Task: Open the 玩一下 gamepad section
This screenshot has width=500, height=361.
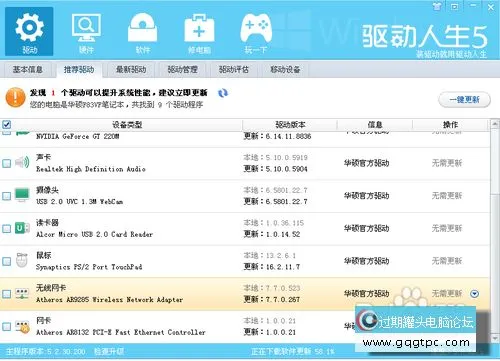Action: click(x=256, y=33)
